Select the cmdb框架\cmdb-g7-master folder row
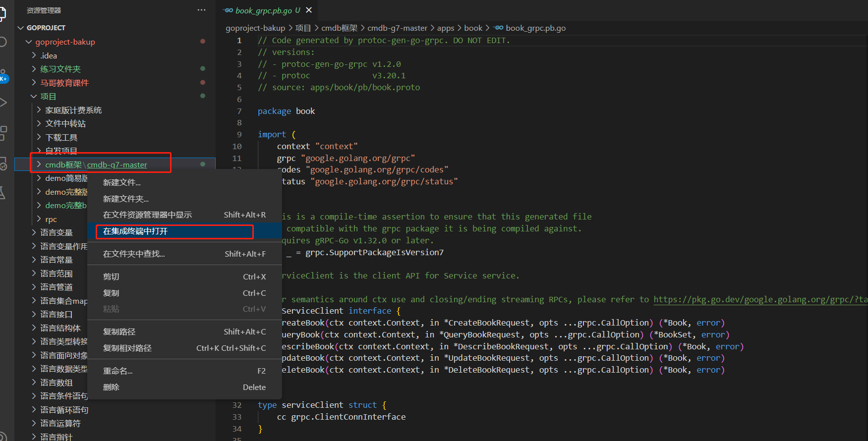The width and height of the screenshot is (868, 441). click(x=115, y=165)
